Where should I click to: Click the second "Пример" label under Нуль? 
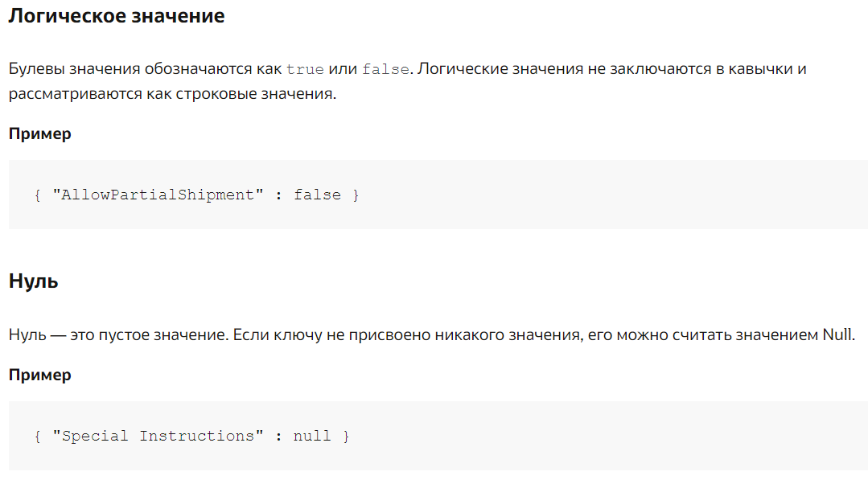click(40, 375)
